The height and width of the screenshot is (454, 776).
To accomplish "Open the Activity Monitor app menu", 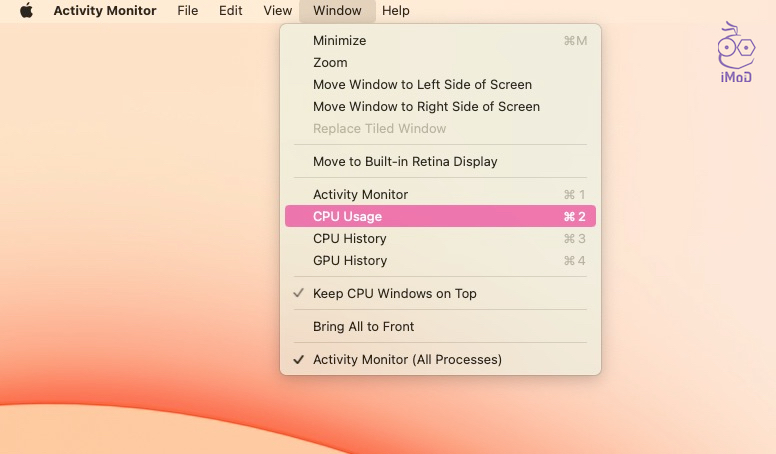I will (105, 11).
